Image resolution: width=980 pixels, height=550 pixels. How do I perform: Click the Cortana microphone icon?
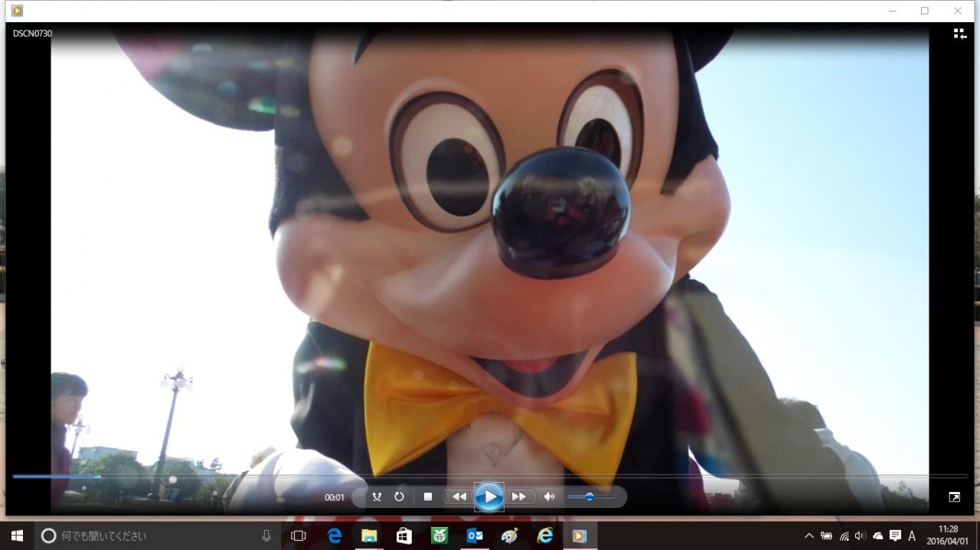point(266,536)
